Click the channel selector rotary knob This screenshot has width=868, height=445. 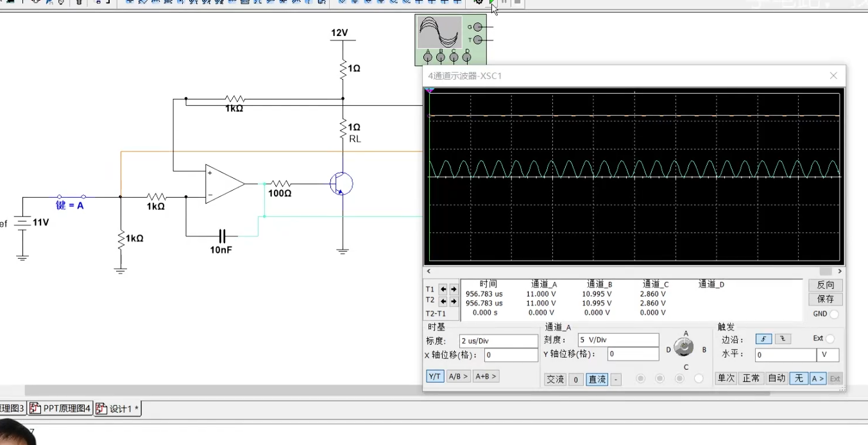click(685, 348)
